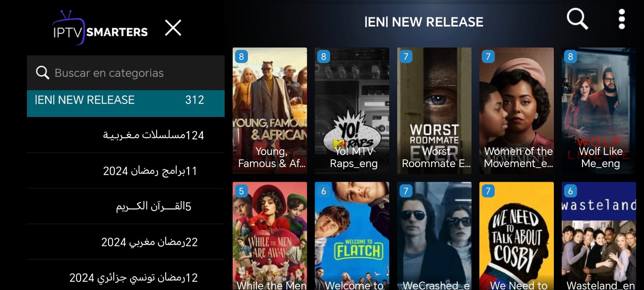Open While the Men Are Away poster
644x290 pixels.
(x=270, y=236)
